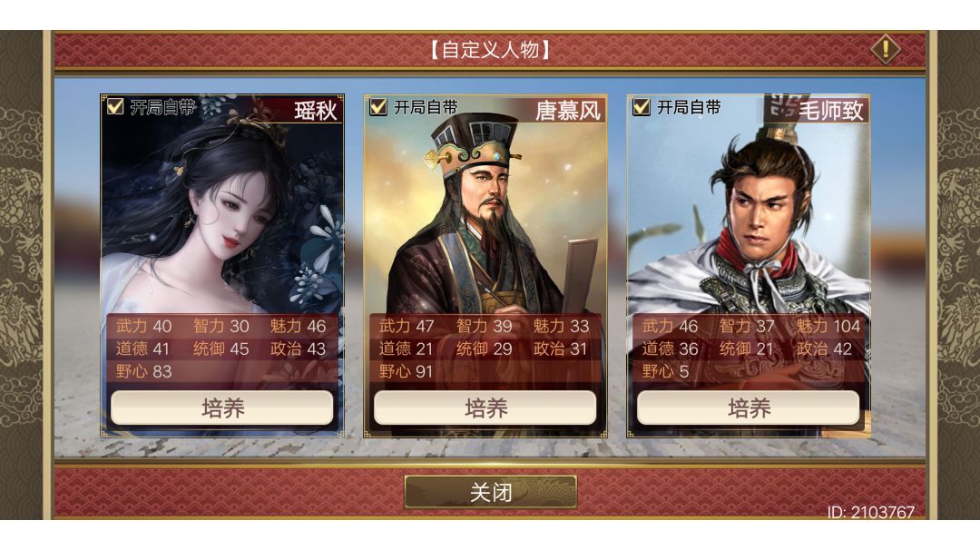The image size is (980, 550).
Task: Uncheck 开局自带 for 瑶秋
Action: pyautogui.click(x=115, y=107)
